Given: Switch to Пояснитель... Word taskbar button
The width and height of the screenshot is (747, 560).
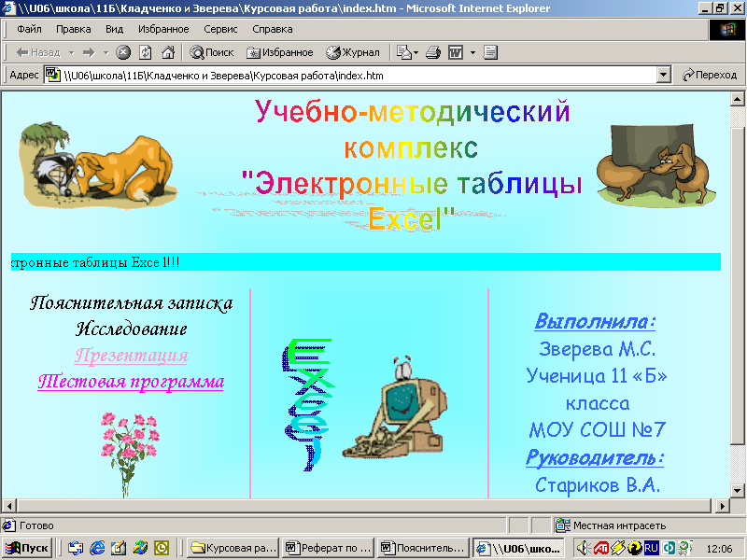Looking at the screenshot, I should [x=423, y=548].
